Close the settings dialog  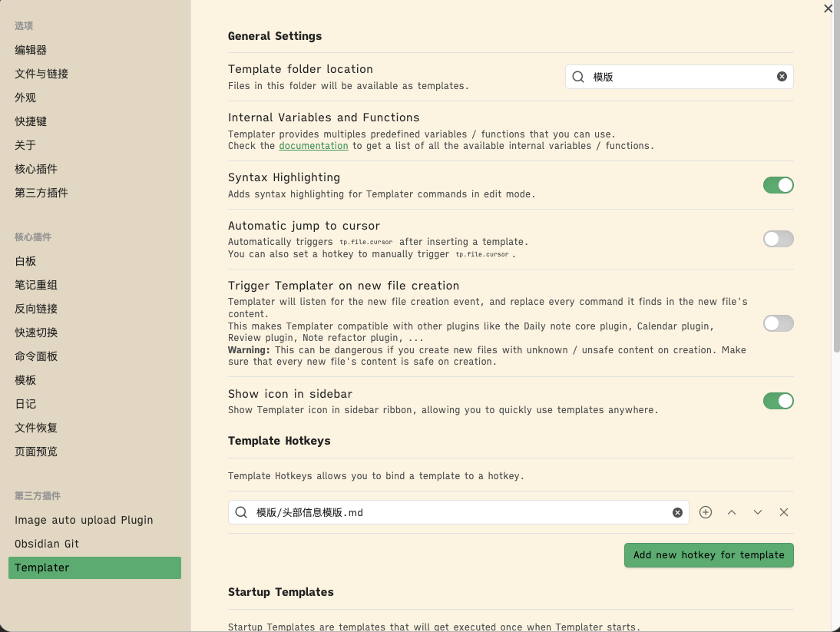coord(828,8)
